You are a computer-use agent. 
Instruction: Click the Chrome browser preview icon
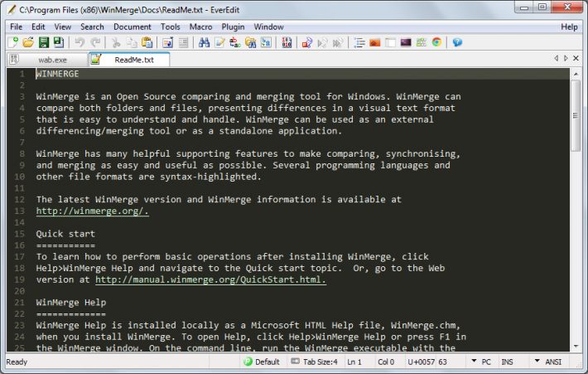(436, 42)
